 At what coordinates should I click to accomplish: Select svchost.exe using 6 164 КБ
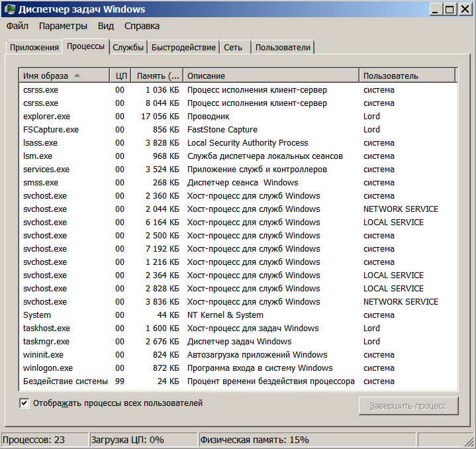coord(238,223)
